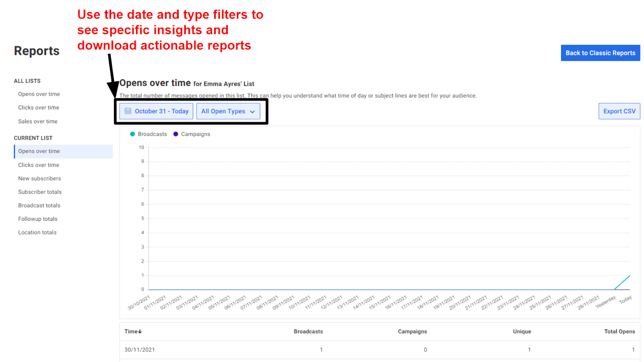Viewport: 644px width, 362px height.
Task: Click the Unique column header
Action: click(x=522, y=331)
